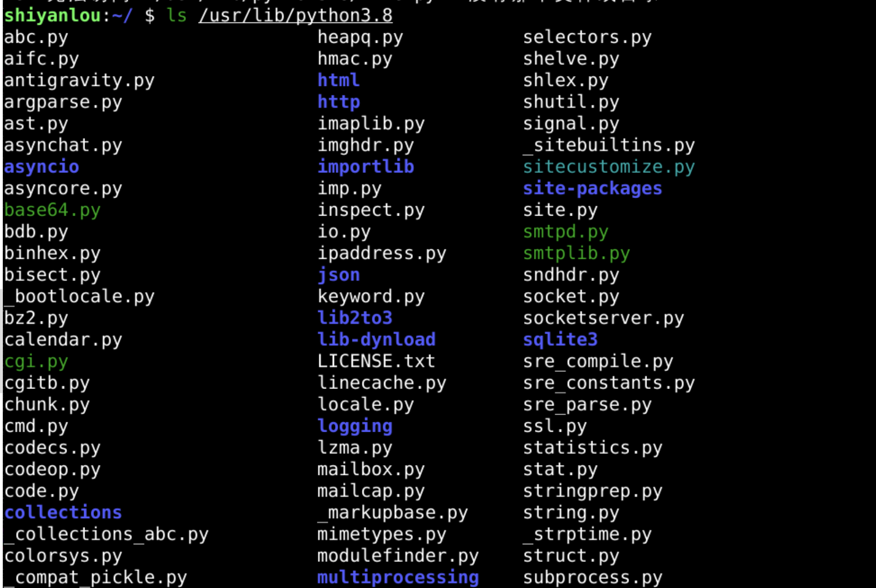This screenshot has height=588, width=876.
Task: Select imaplib.py file
Action: pyautogui.click(x=371, y=123)
